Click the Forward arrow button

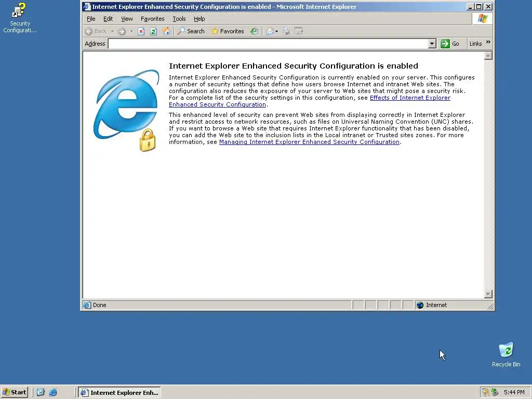coord(122,31)
